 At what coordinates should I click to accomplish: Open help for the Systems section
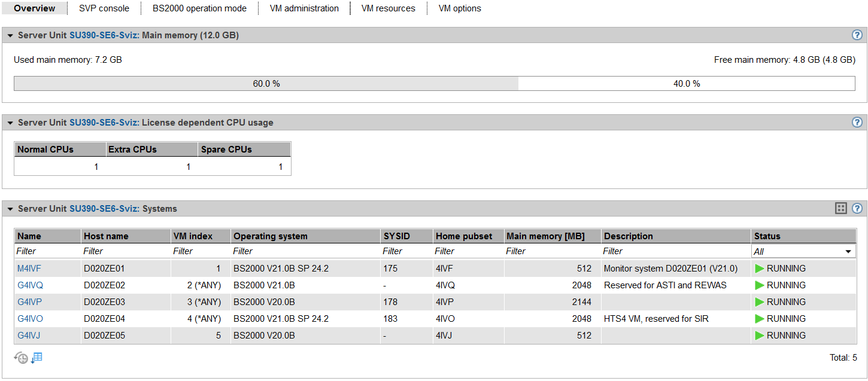point(857,209)
